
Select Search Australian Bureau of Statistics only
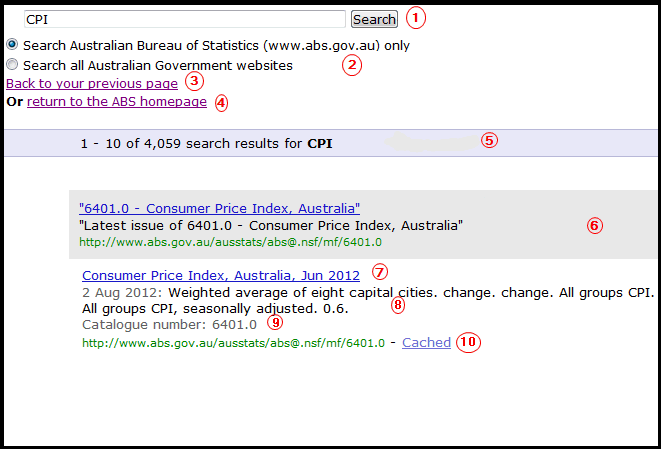(12, 45)
